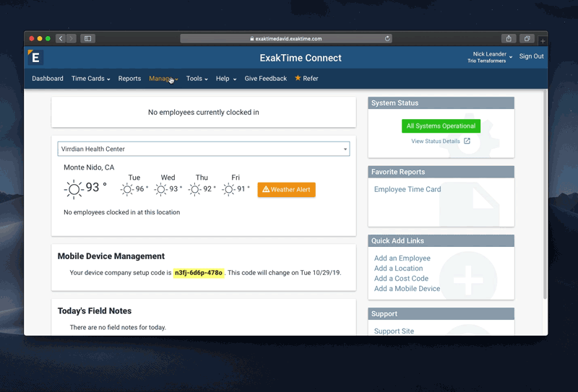Click the warning triangle on Weather Alert

[266, 189]
